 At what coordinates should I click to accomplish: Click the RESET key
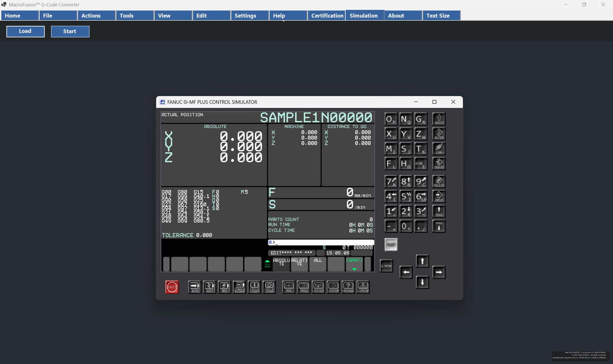point(391,245)
